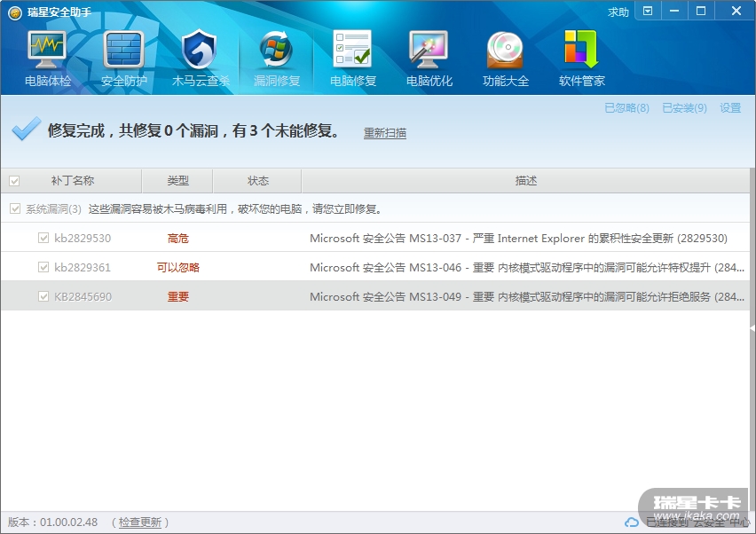Select the KB2845690 patch name

tap(83, 297)
